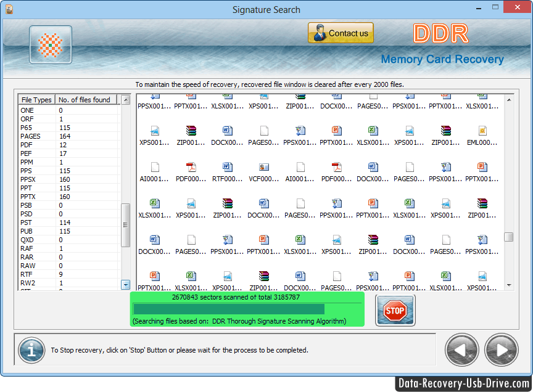The width and height of the screenshot is (533, 392).
Task: Select the PPSX file type row
Action: point(69,179)
